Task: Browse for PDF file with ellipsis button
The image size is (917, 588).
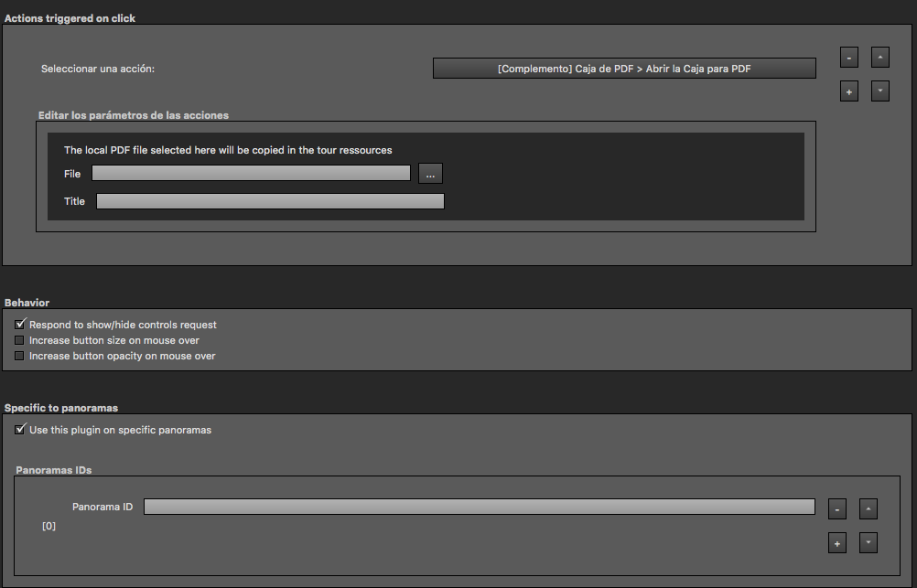Action: [x=430, y=174]
